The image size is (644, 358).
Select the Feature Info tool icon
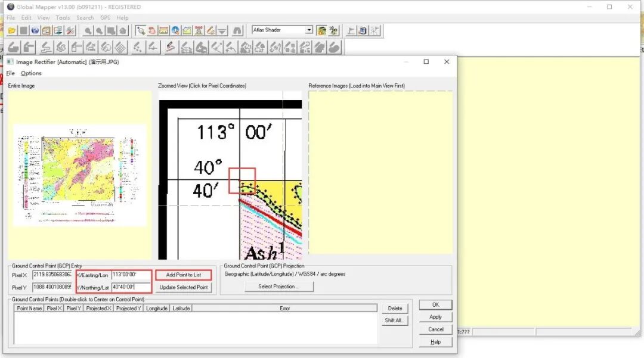tap(175, 31)
